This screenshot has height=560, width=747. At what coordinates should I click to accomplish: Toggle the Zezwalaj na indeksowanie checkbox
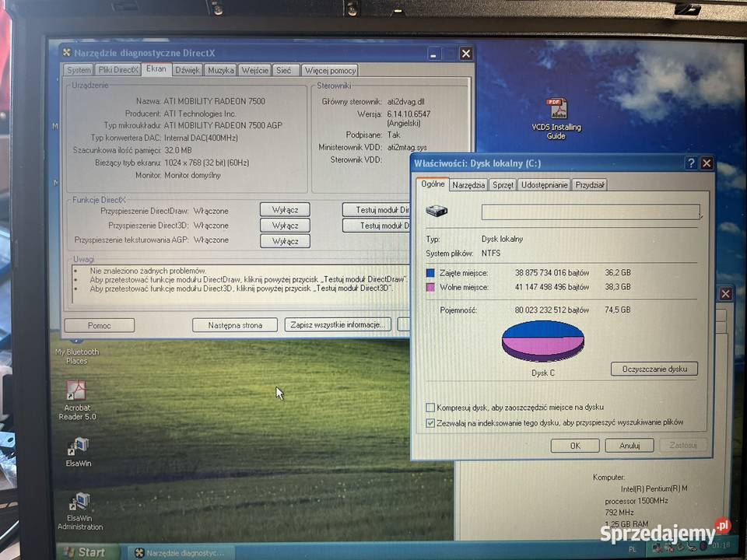(430, 423)
